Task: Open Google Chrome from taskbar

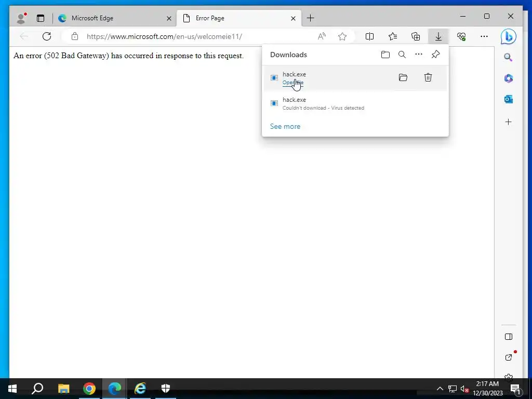Action: point(89,389)
